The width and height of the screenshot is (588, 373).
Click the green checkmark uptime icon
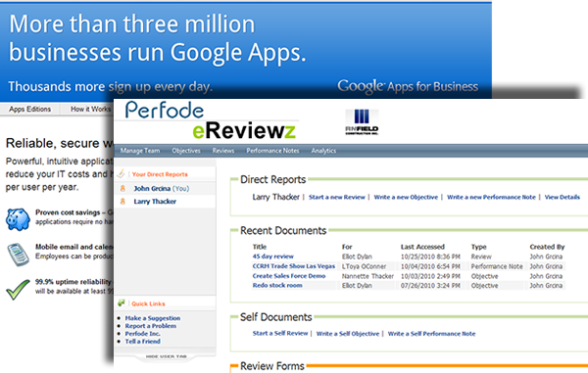(x=18, y=290)
